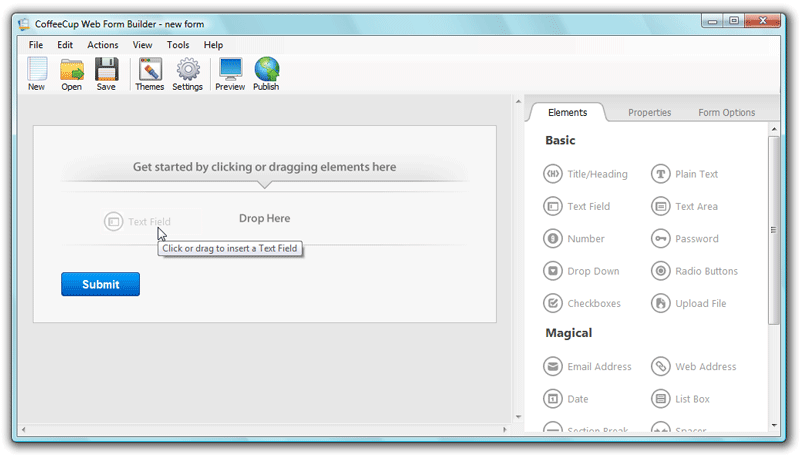
Task: Click the elements panel scroll down arrow
Action: pos(774,425)
